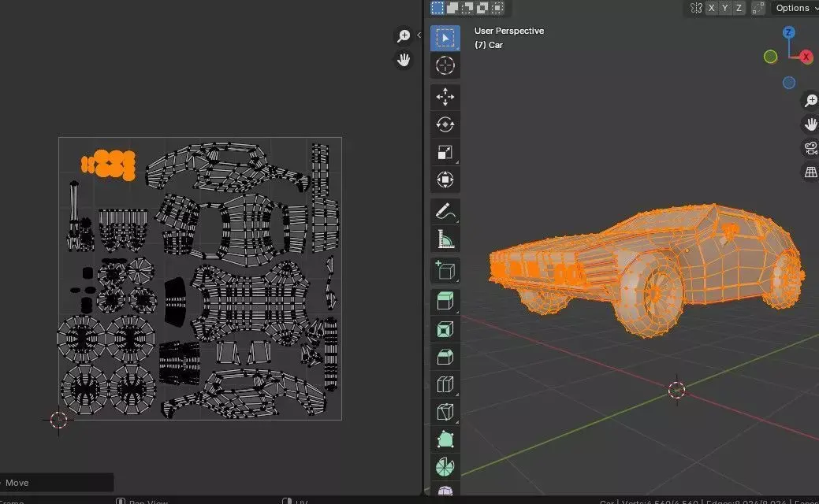The height and width of the screenshot is (504, 819).
Task: Set selection mode to Subtract
Action: pyautogui.click(x=467, y=8)
